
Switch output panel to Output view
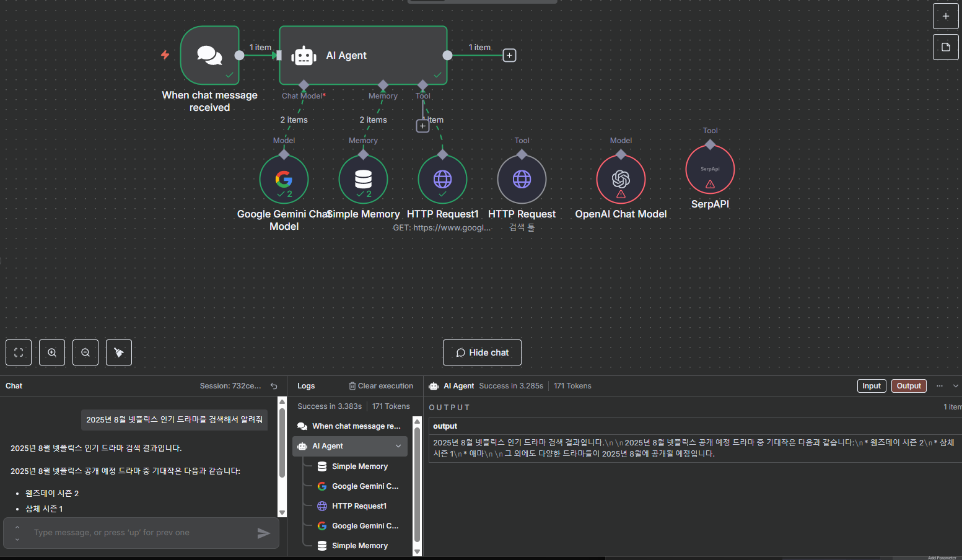click(x=909, y=386)
